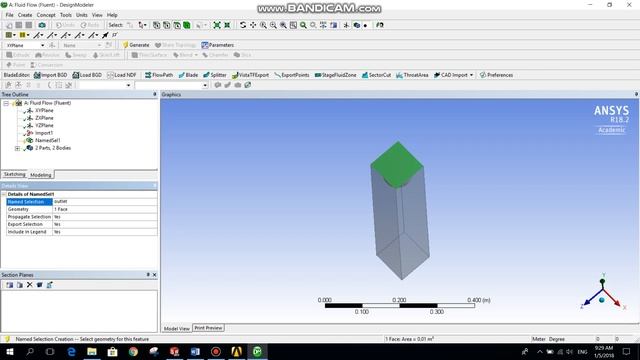640x360 pixels.
Task: Click the Rotate view icon
Action: 243,25
